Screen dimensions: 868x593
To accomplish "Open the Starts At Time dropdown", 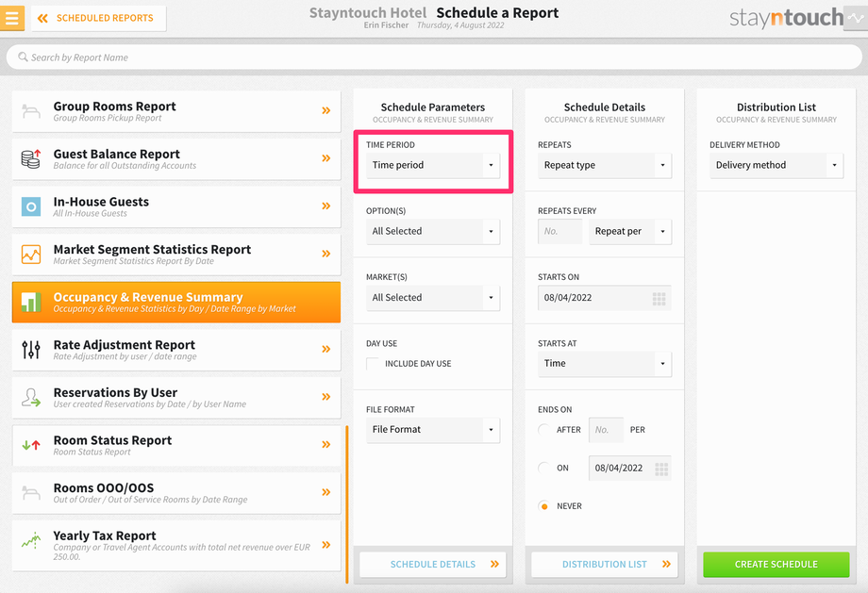I will coord(605,363).
